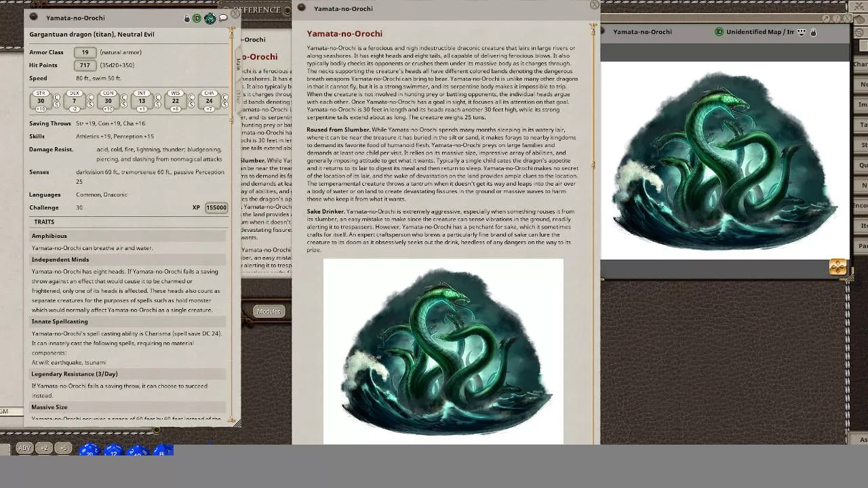The height and width of the screenshot is (488, 868).
Task: Roll the CON check C button
Action: tap(124, 97)
